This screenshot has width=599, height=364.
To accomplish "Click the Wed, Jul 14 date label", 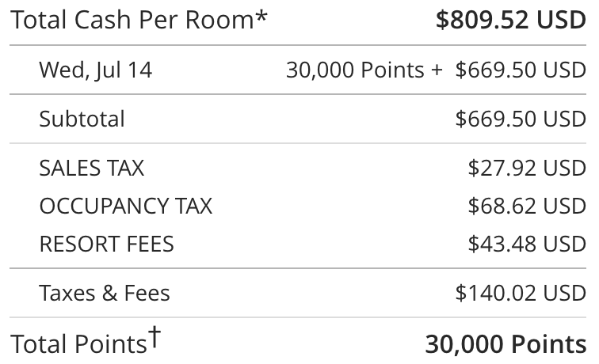I will pos(95,70).
